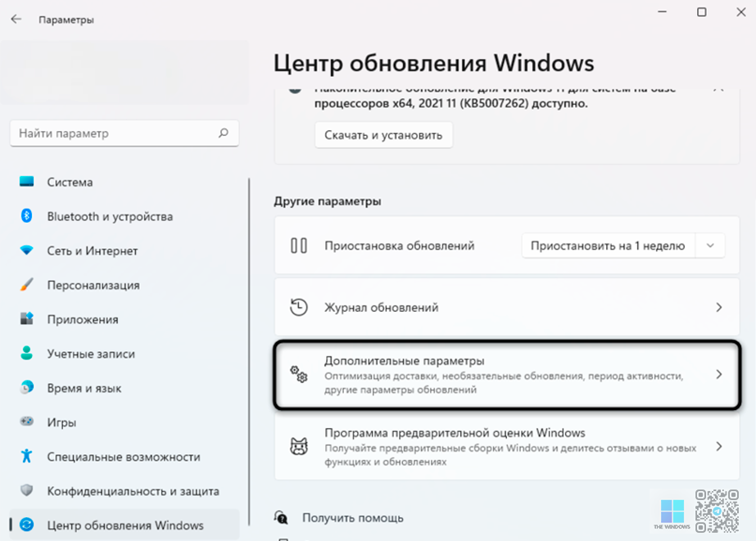Image resolution: width=756 pixels, height=541 pixels.
Task: Open Дополнительные параметры
Action: pyautogui.click(x=507, y=374)
